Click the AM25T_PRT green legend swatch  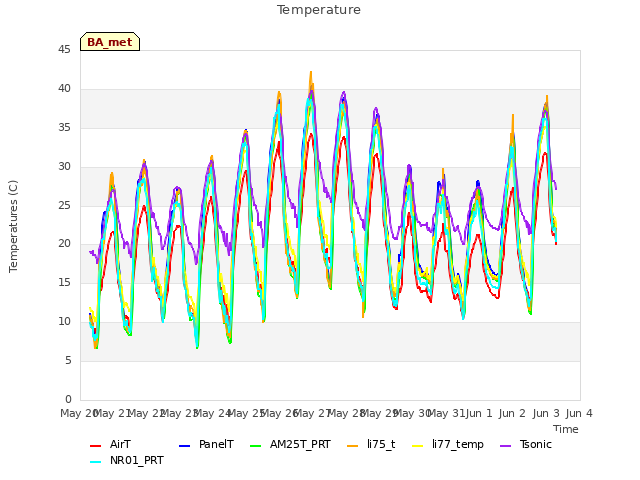click(x=256, y=446)
